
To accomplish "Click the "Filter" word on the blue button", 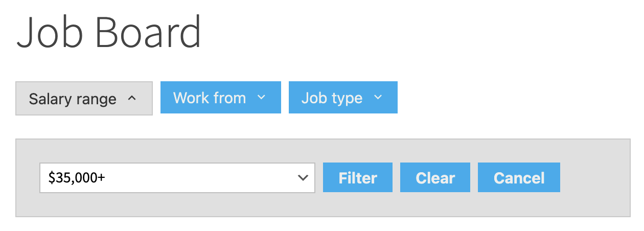I will 358,178.
